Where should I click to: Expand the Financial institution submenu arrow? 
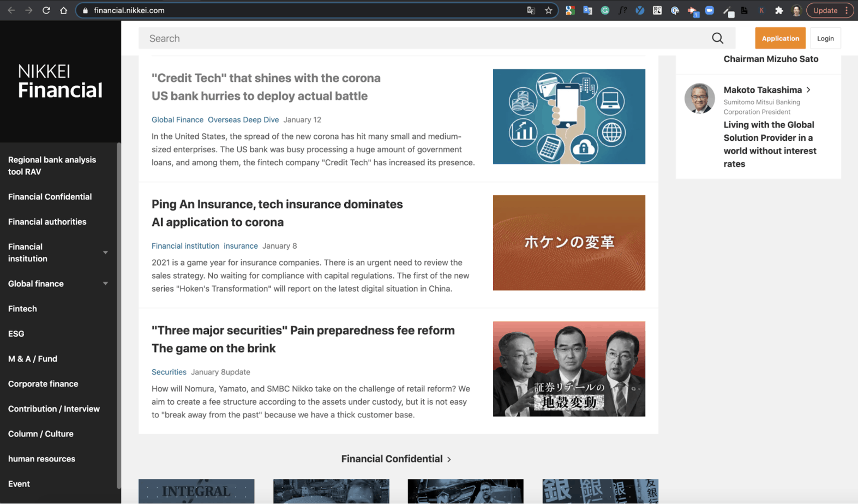click(105, 253)
